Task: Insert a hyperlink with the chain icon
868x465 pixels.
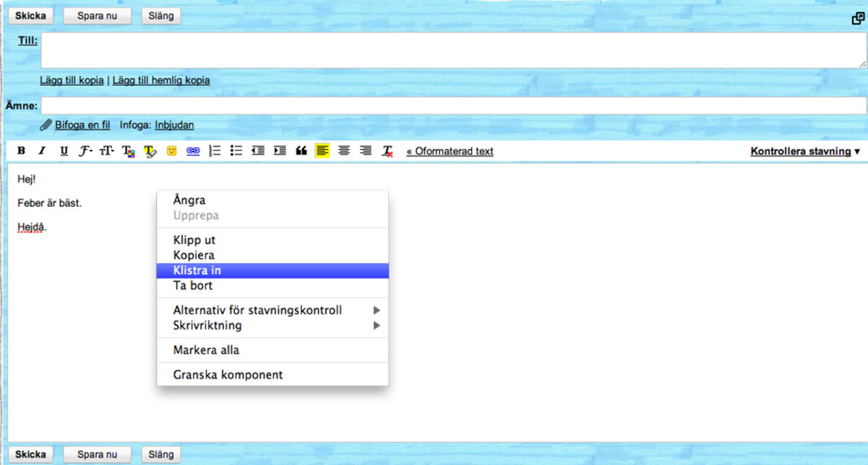Action: click(193, 150)
